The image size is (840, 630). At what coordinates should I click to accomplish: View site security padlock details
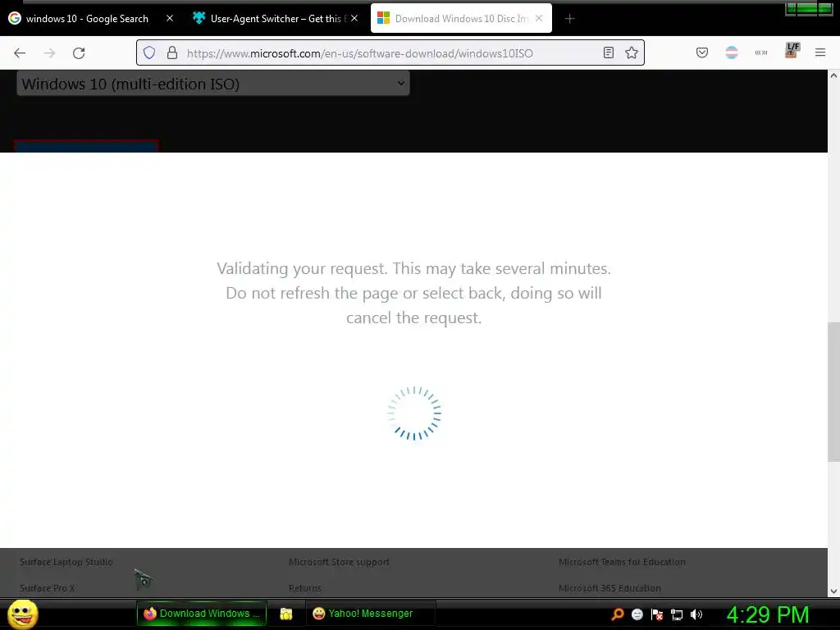[x=172, y=52]
